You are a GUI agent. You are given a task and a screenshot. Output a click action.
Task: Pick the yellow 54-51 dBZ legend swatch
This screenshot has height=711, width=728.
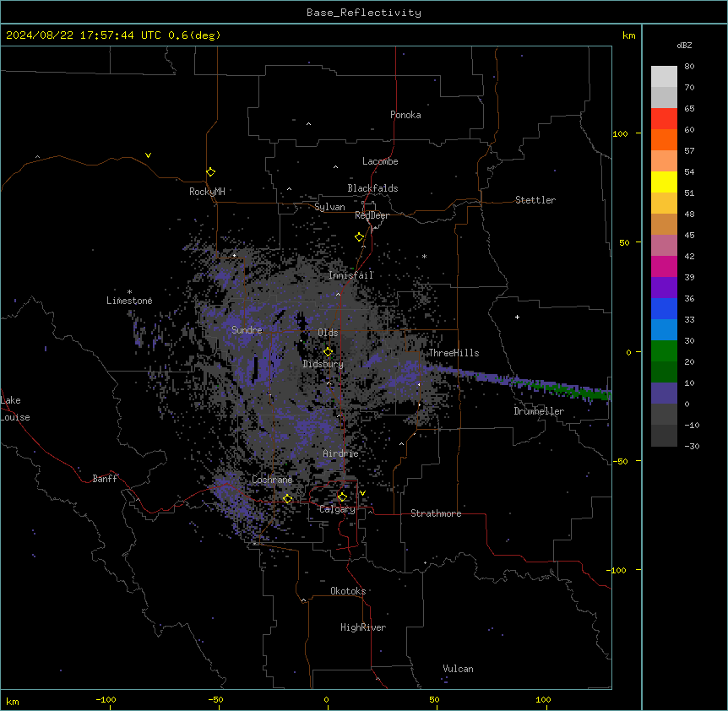(664, 182)
